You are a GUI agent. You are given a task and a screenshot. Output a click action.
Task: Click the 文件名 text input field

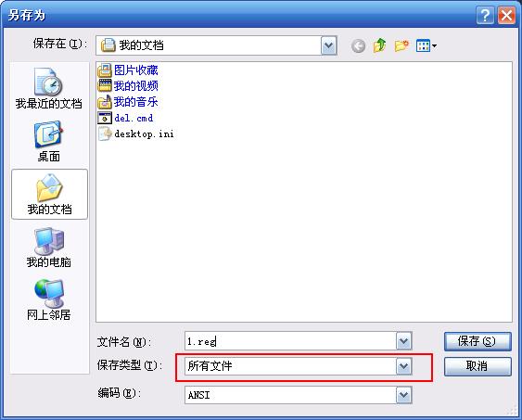[x=290, y=341]
